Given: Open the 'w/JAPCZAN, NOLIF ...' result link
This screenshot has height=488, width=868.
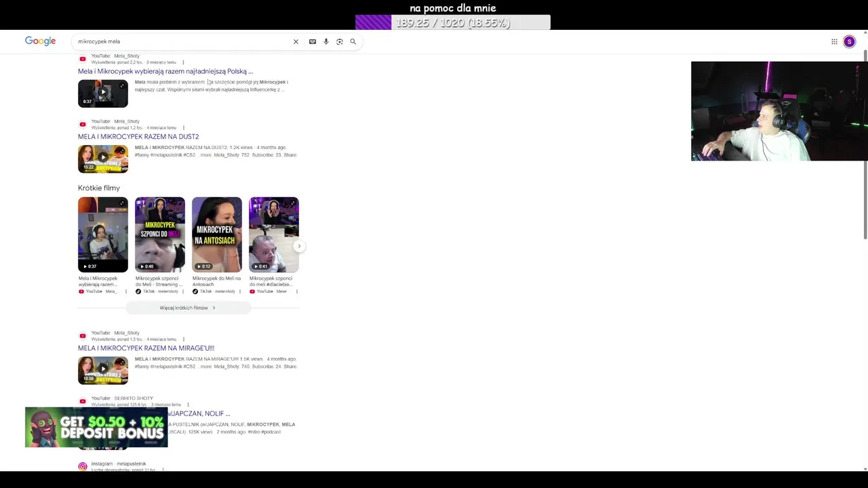Looking at the screenshot, I should (199, 413).
